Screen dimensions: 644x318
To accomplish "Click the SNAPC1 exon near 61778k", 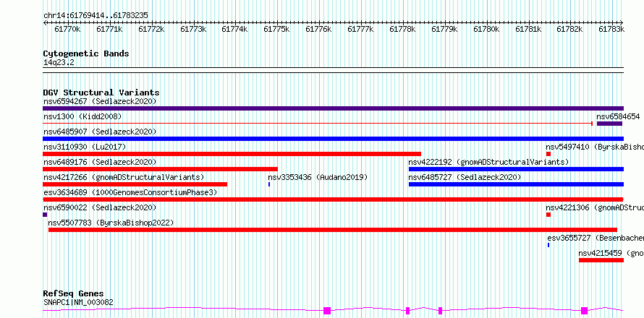I will [x=407, y=311].
